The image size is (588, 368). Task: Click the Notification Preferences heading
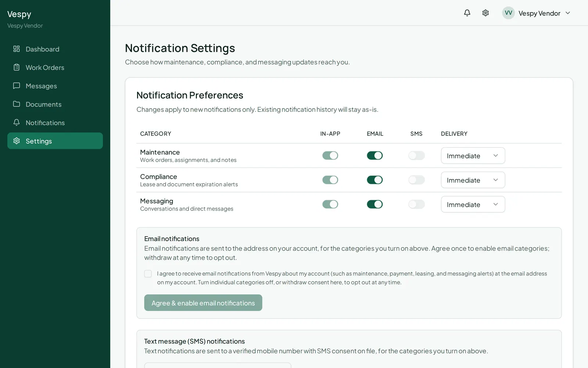point(190,95)
